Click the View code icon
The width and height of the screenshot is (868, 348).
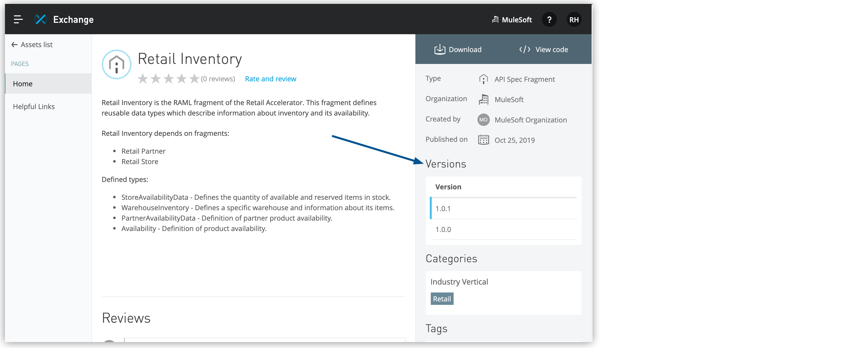click(523, 50)
